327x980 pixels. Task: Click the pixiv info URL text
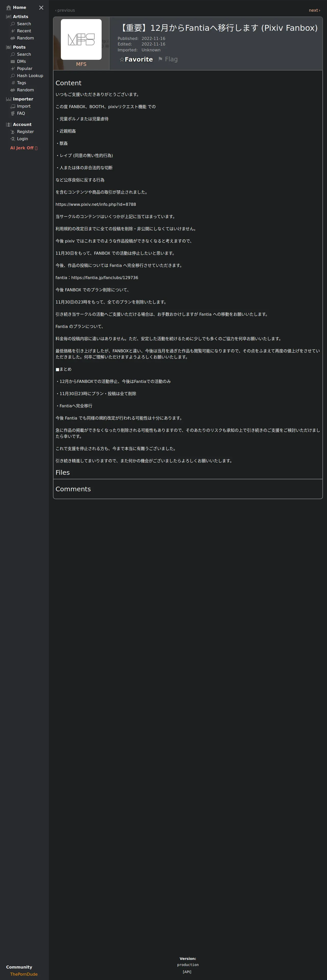pos(96,204)
